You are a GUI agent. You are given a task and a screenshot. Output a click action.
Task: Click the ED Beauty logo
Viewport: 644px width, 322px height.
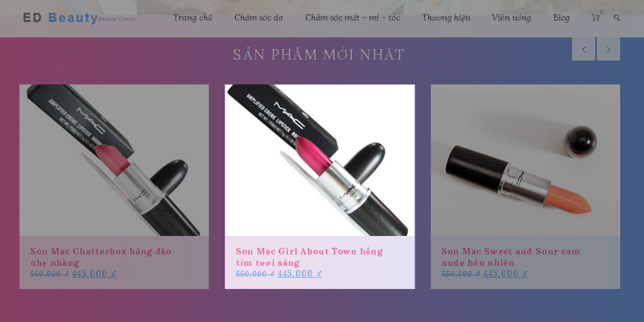pos(79,18)
